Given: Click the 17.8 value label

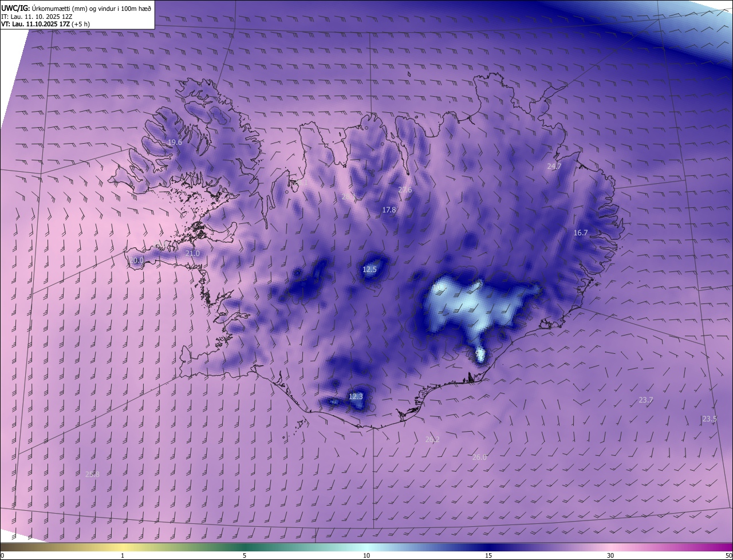Looking at the screenshot, I should [389, 210].
